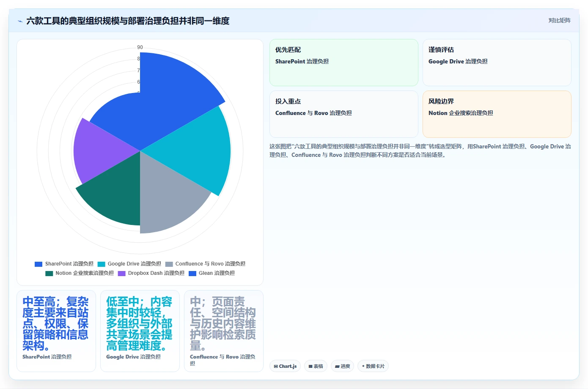Screen dimensions: 588x389
Task: Hide the Notion 企业搜索治理负担 legend entry
Action: (79, 273)
